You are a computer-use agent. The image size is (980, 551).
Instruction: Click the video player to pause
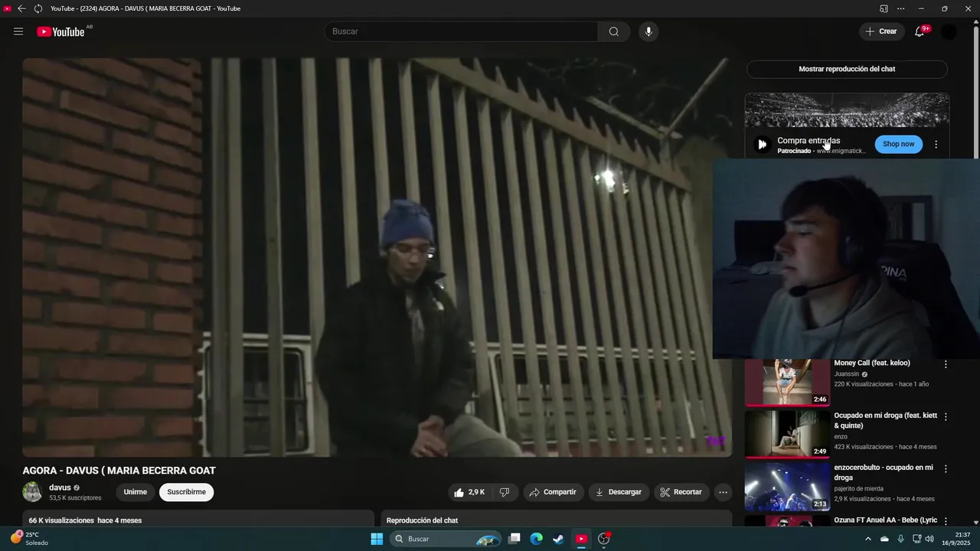(377, 257)
